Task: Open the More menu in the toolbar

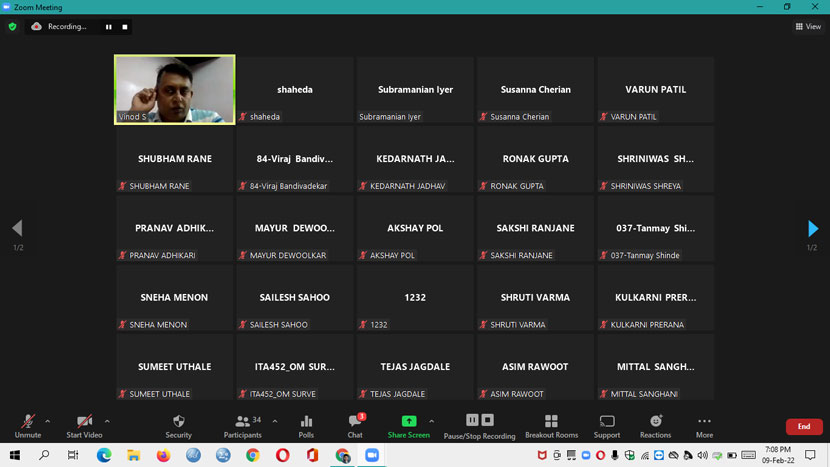Action: click(704, 425)
